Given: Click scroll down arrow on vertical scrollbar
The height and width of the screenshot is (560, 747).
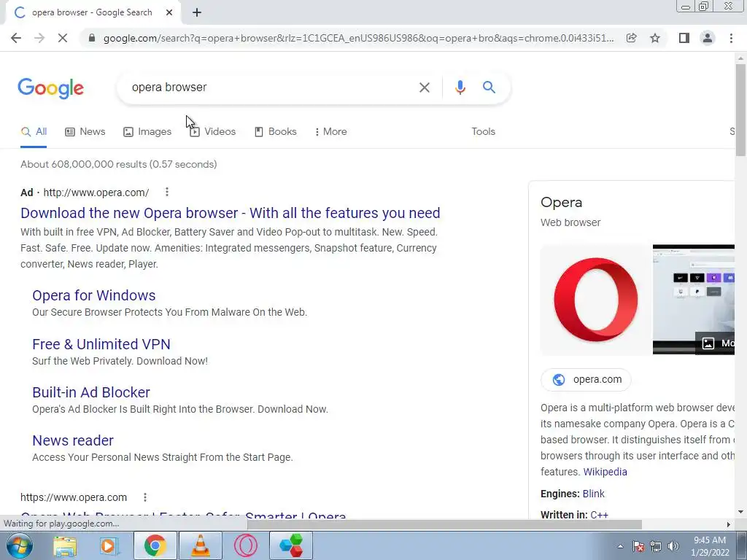Looking at the screenshot, I should pyautogui.click(x=740, y=513).
